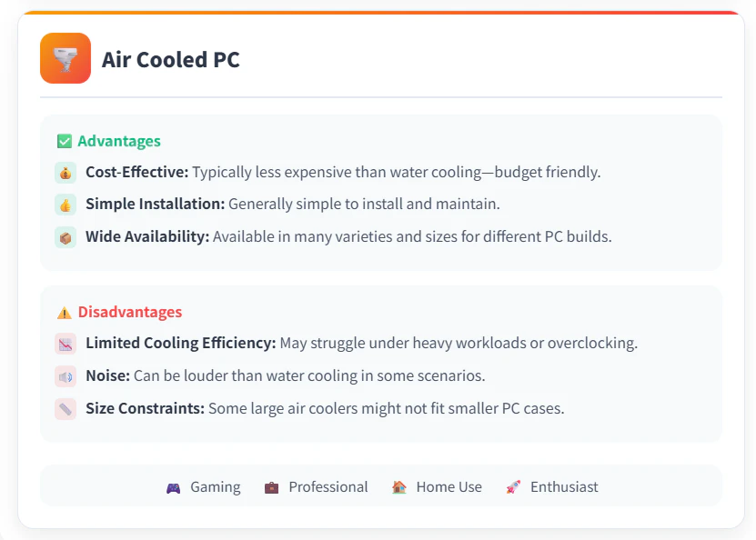
Task: Click the Air Cooled PC title text
Action: point(170,59)
